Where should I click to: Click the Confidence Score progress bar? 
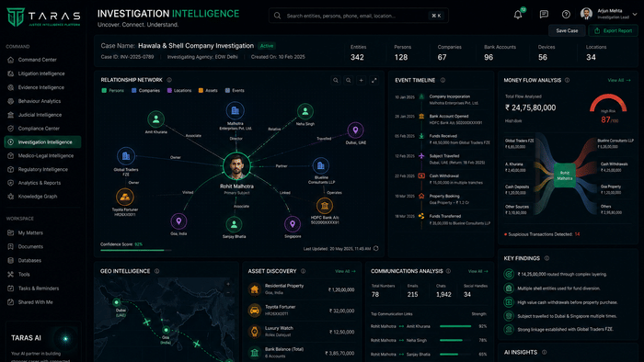tap(136, 250)
